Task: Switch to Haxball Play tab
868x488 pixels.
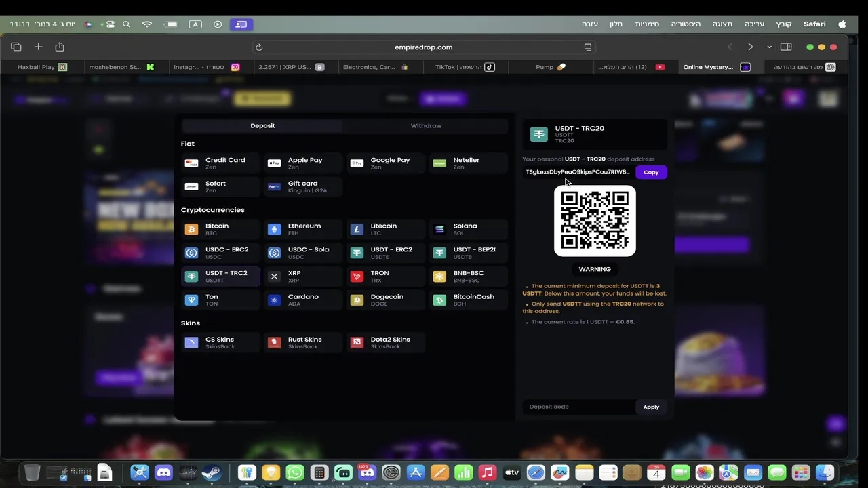Action: click(43, 67)
